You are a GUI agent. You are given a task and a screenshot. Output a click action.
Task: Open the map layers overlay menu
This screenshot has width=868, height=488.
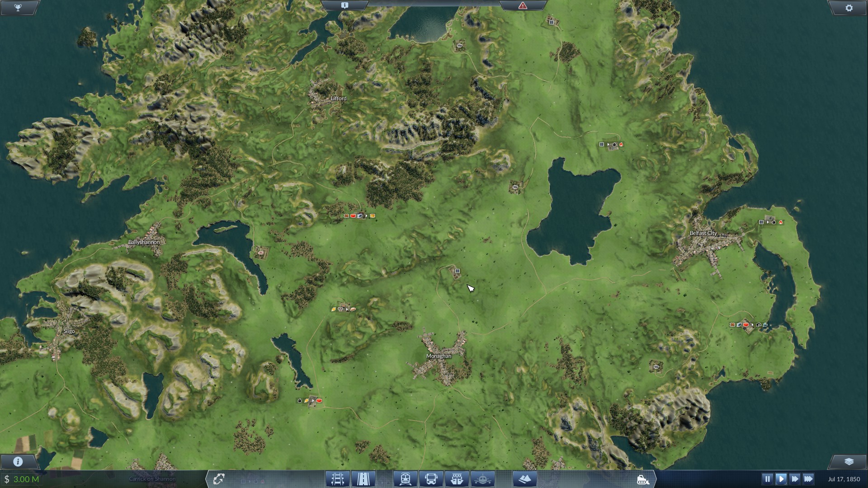coord(849,461)
